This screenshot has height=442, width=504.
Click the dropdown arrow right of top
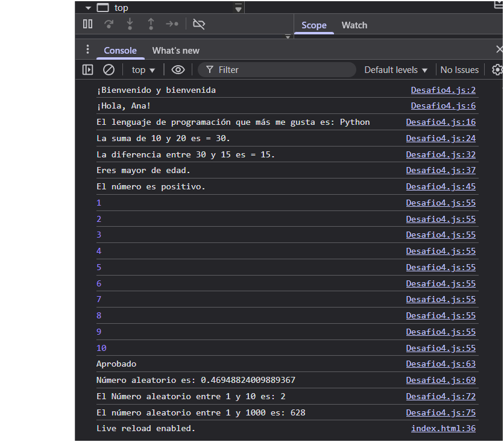238,8
